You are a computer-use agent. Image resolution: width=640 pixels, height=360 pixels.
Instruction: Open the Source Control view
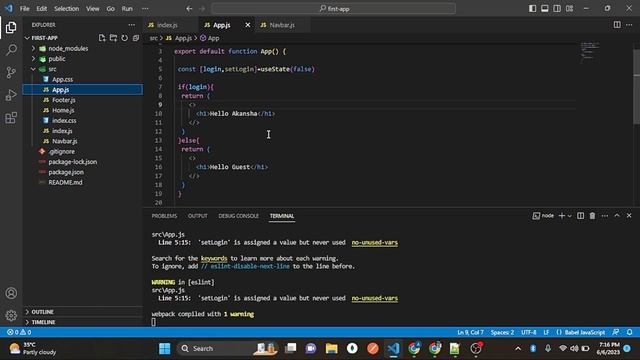click(x=11, y=72)
